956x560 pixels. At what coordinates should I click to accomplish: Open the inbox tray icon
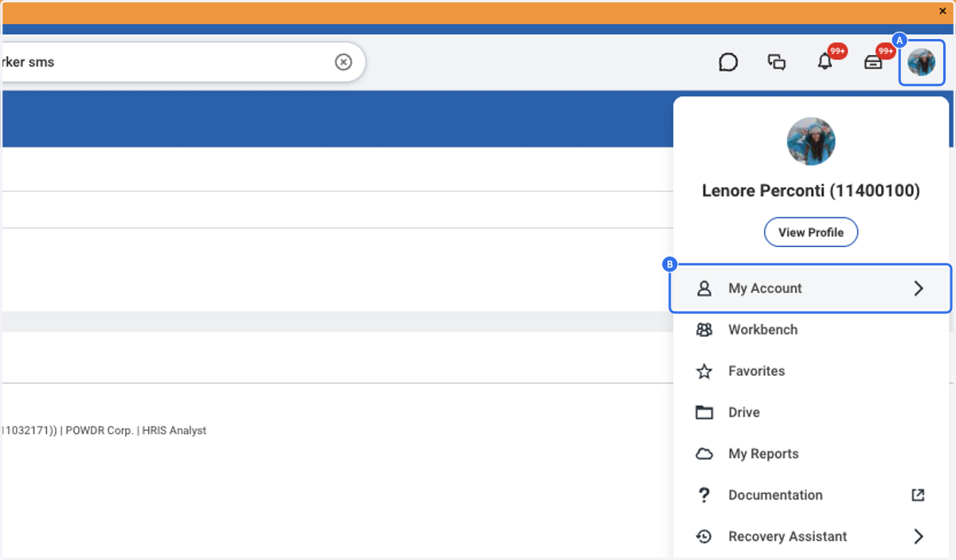[873, 62]
